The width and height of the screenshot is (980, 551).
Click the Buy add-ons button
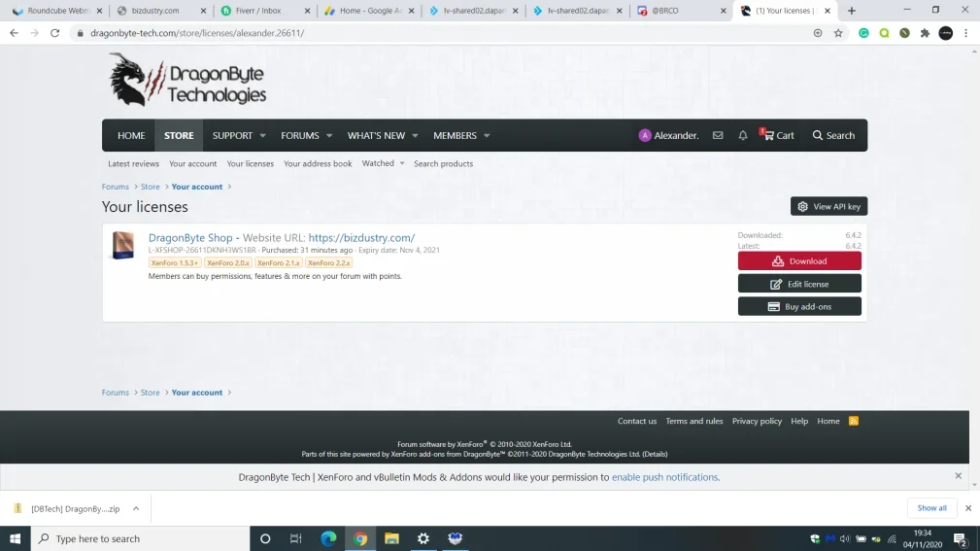tap(799, 306)
